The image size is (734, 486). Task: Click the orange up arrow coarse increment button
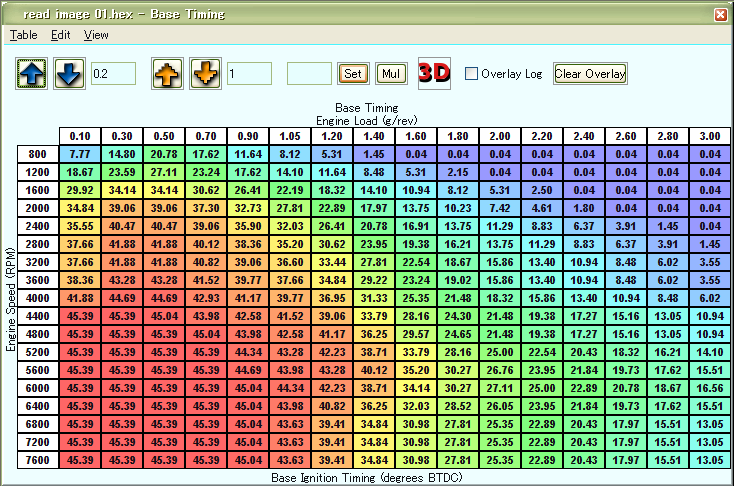coord(167,74)
